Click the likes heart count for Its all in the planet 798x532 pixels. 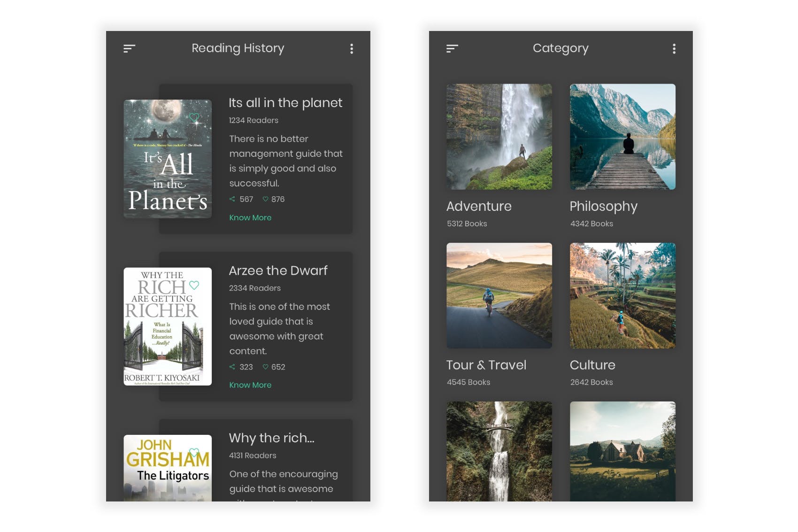pyautogui.click(x=273, y=199)
